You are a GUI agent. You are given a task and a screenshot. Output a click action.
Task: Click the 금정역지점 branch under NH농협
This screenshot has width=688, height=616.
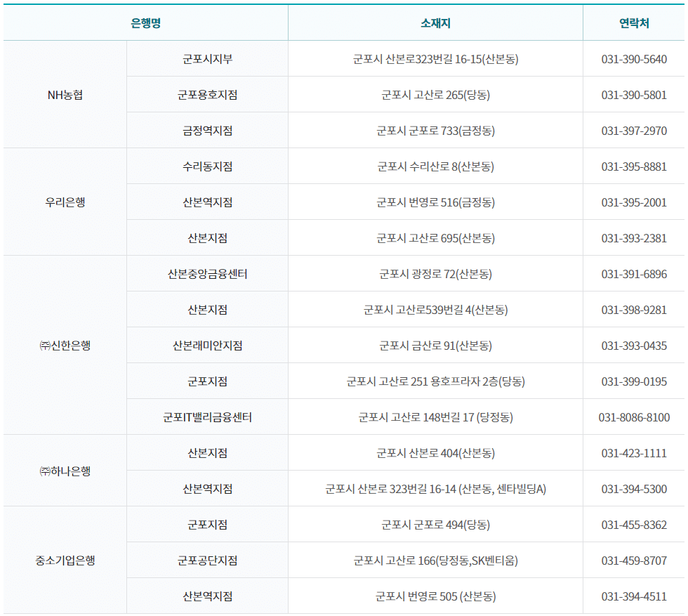(208, 130)
